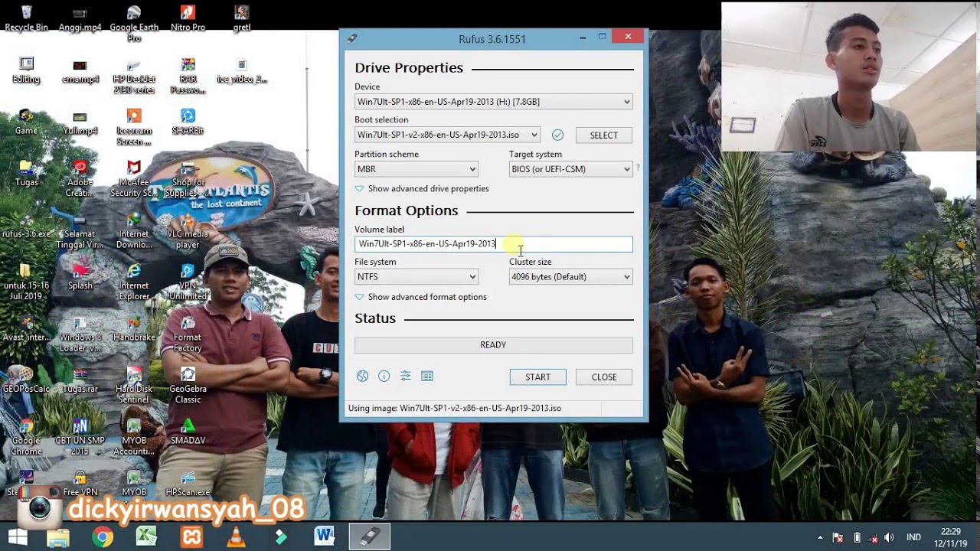Select Hard Disk Sentinel desktop icon
The width and height of the screenshot is (980, 551).
tap(134, 386)
